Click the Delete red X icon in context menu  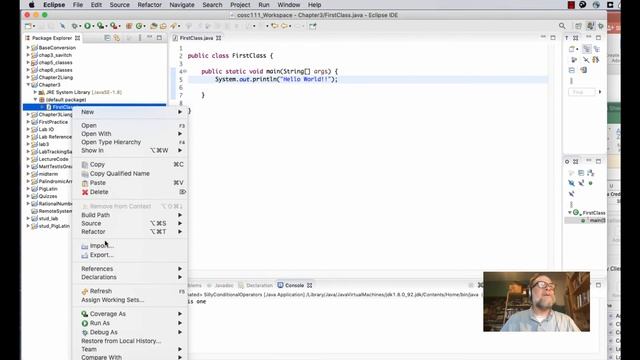pyautogui.click(x=85, y=192)
